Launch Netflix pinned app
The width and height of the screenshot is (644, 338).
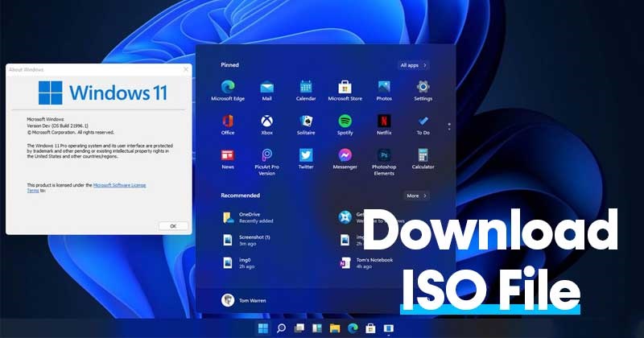click(384, 125)
